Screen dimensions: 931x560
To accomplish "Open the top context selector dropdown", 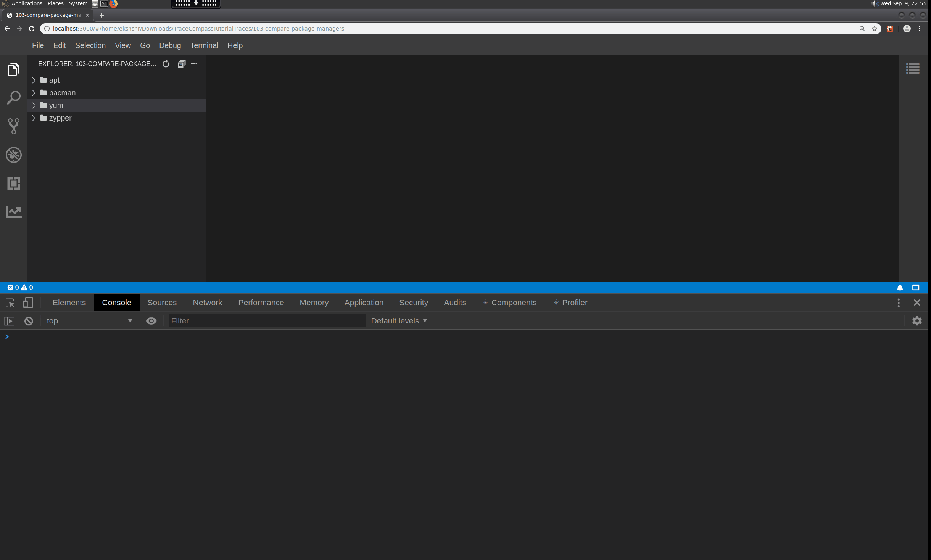I will click(89, 321).
